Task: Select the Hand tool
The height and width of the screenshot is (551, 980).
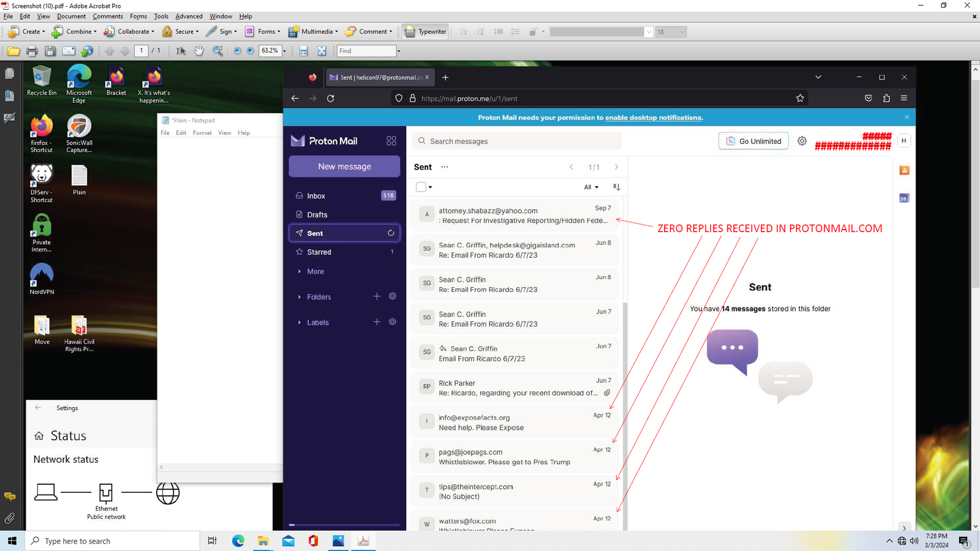Action: [x=198, y=51]
